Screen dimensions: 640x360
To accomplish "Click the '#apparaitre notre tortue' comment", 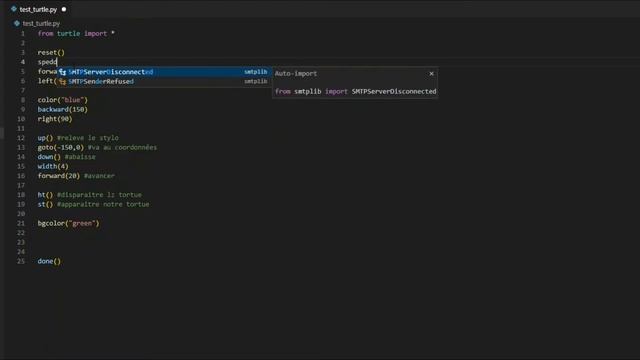I will click(103, 204).
